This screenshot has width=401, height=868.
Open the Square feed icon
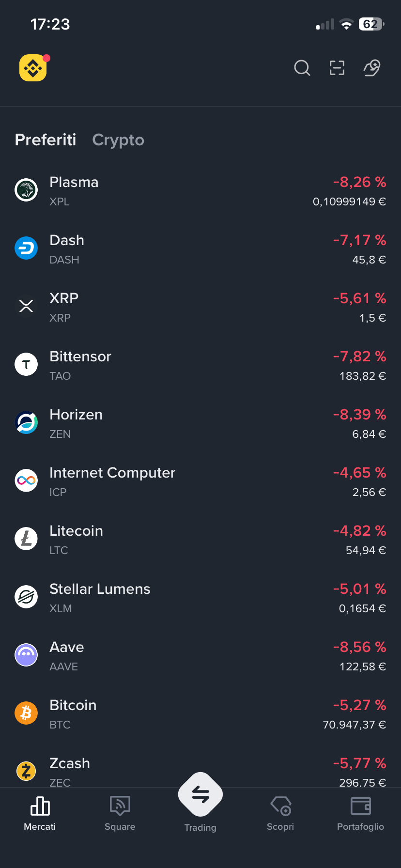pyautogui.click(x=120, y=806)
